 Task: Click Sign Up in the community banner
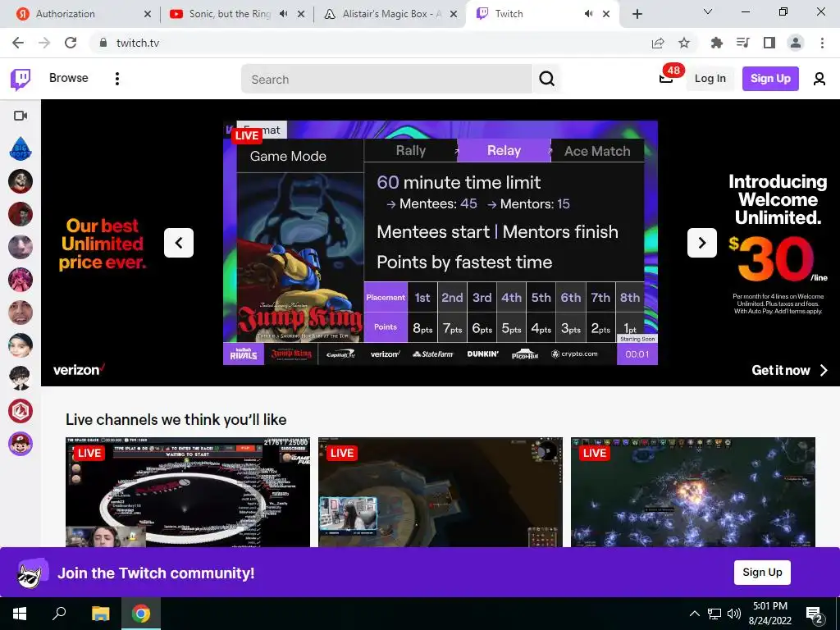[x=762, y=572]
